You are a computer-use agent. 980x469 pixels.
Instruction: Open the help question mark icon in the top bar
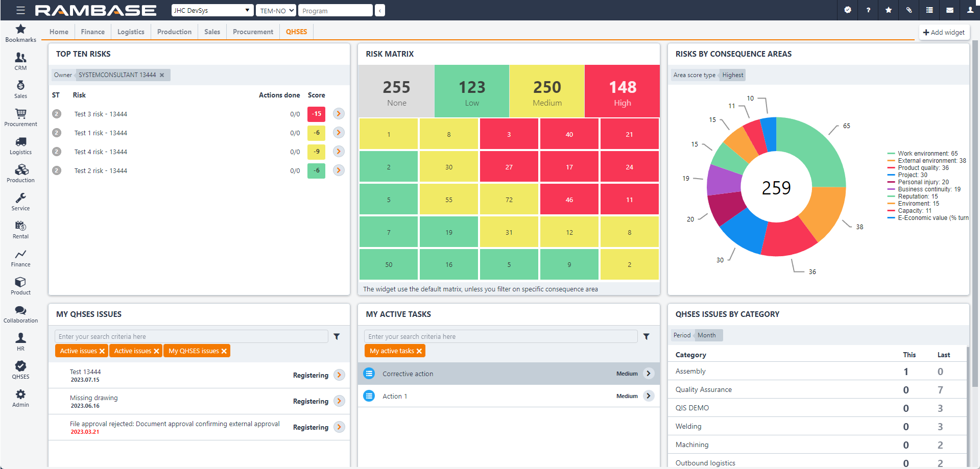click(x=868, y=10)
